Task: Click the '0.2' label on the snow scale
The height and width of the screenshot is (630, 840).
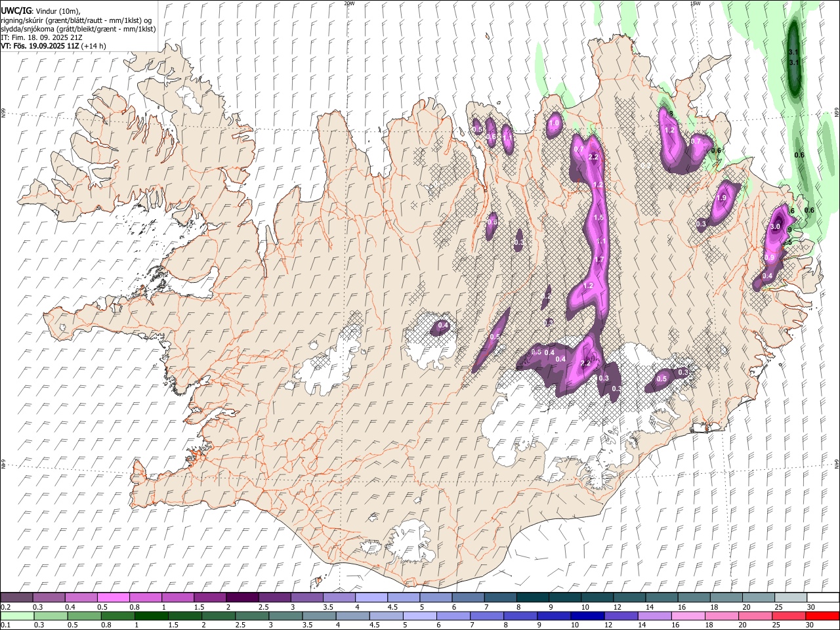Action: 5,606
